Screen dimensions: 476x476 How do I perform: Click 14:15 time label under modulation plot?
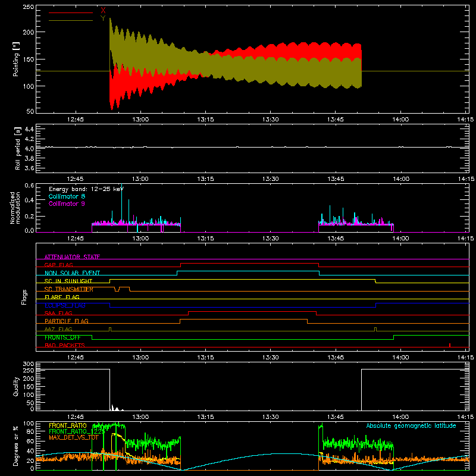465,239
